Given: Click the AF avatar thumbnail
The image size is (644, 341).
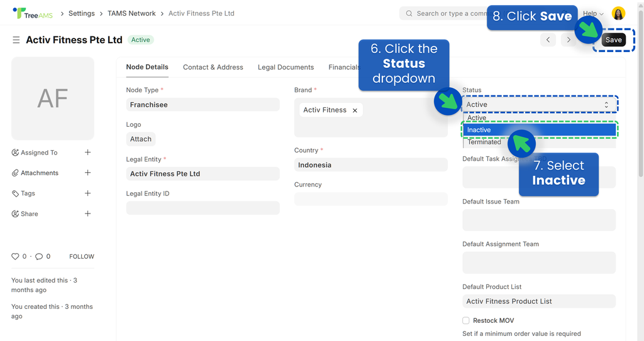Looking at the screenshot, I should (53, 99).
